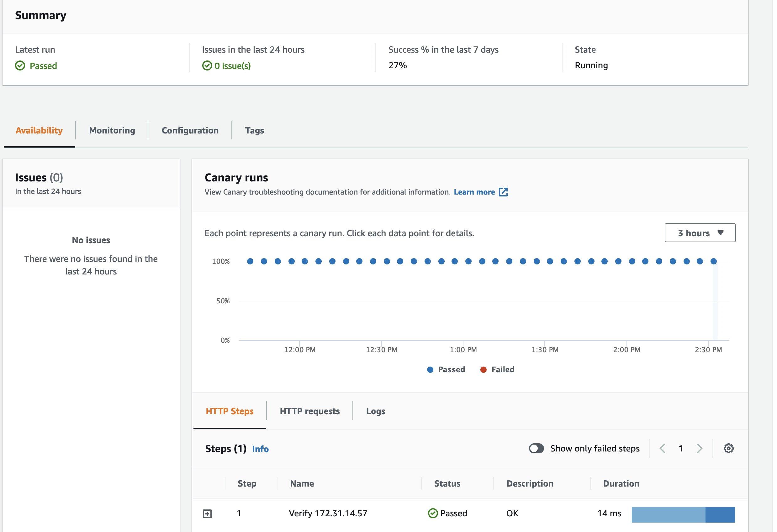Click the Info link next to Steps (1)
Screen dimensions: 777x532
pyautogui.click(x=260, y=449)
